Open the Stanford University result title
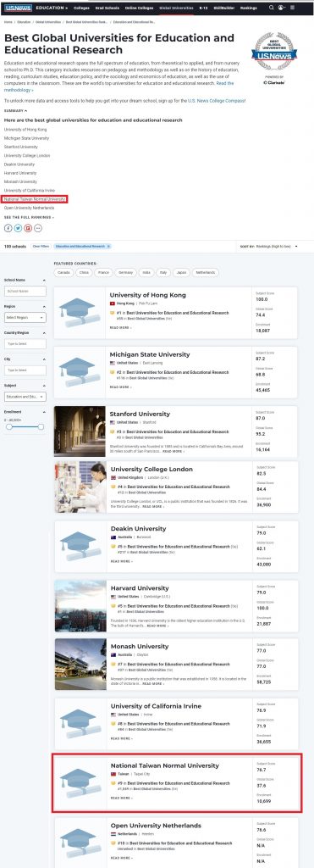The image size is (314, 868). point(140,414)
